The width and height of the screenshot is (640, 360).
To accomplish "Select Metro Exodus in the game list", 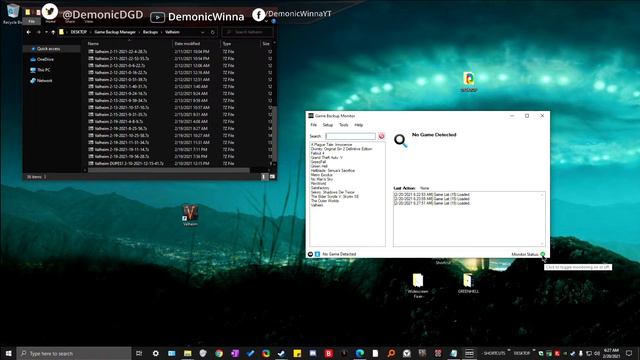I will 322,175.
